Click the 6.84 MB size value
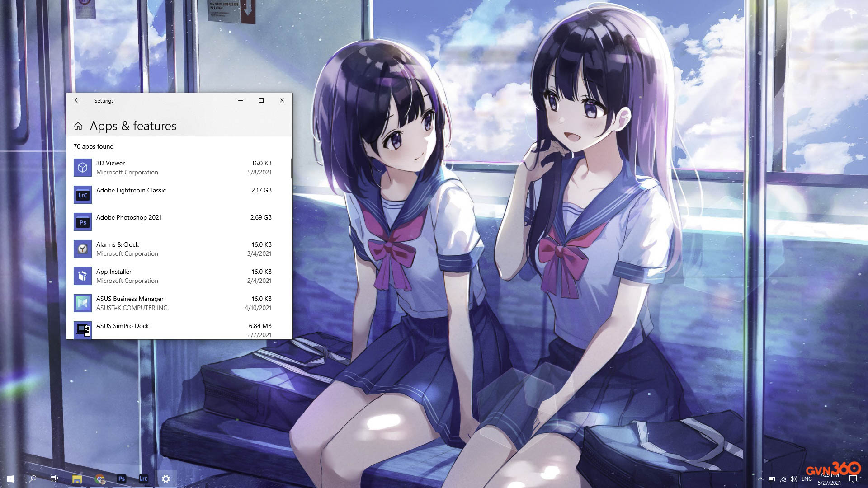The image size is (868, 488). (x=260, y=326)
